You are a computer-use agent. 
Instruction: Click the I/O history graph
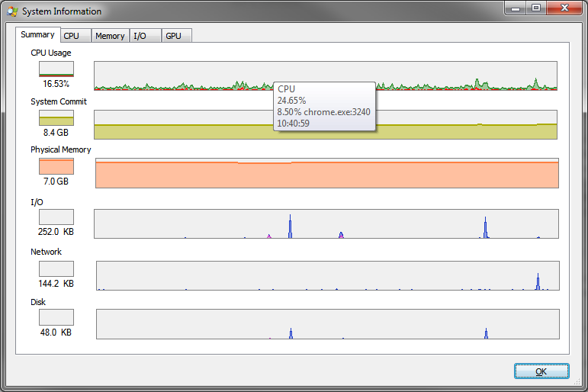pyautogui.click(x=326, y=223)
